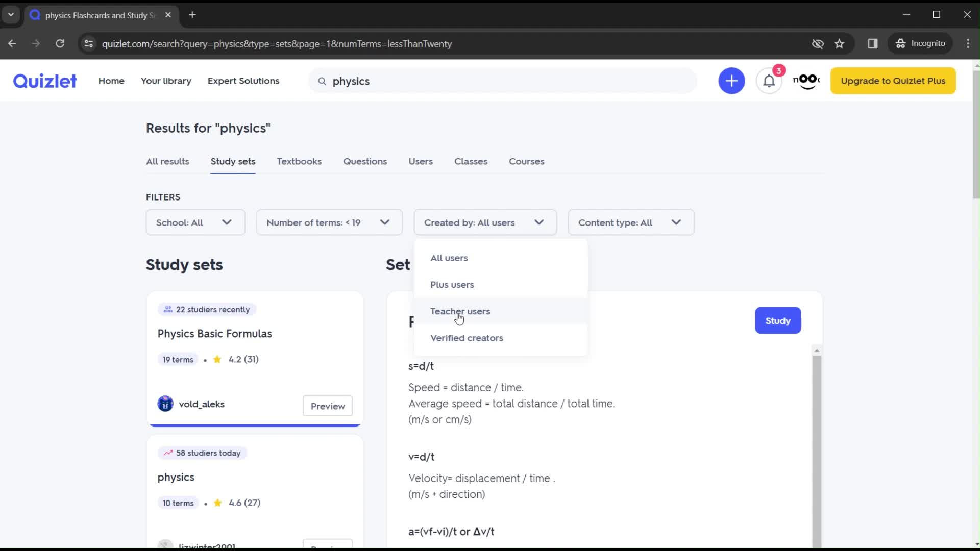Click the vold_aleks username
The image size is (980, 551).
coord(202,404)
